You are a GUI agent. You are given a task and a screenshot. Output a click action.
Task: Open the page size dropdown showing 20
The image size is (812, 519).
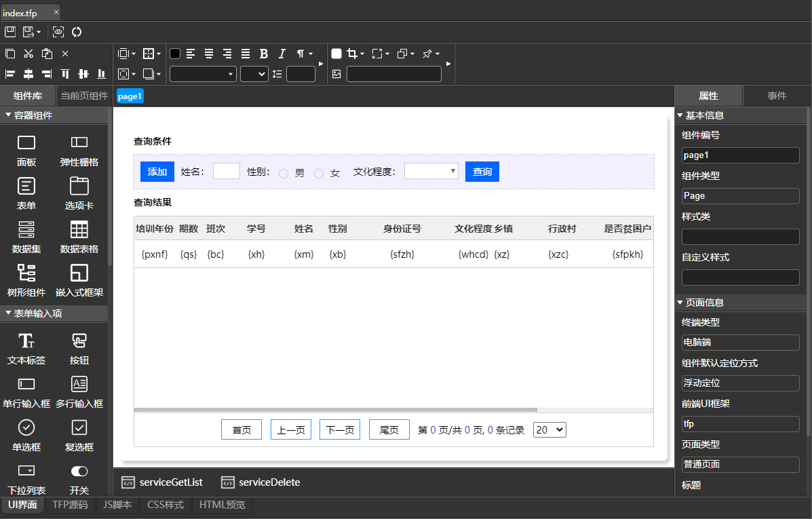click(x=549, y=429)
